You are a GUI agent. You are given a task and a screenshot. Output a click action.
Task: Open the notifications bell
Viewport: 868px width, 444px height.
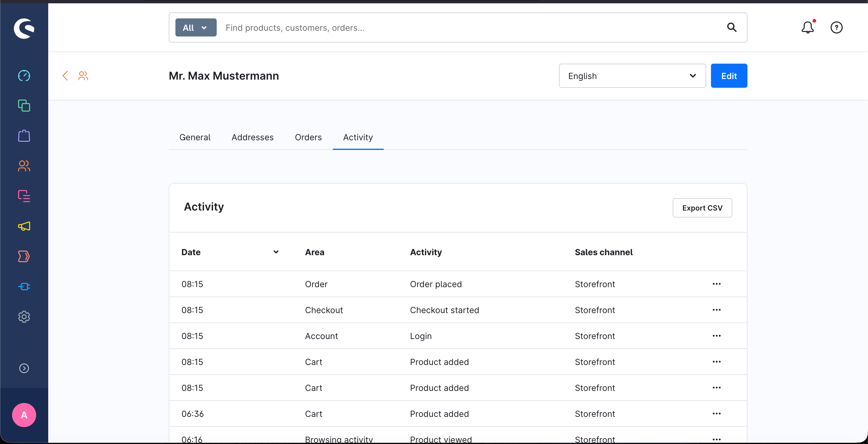click(808, 27)
